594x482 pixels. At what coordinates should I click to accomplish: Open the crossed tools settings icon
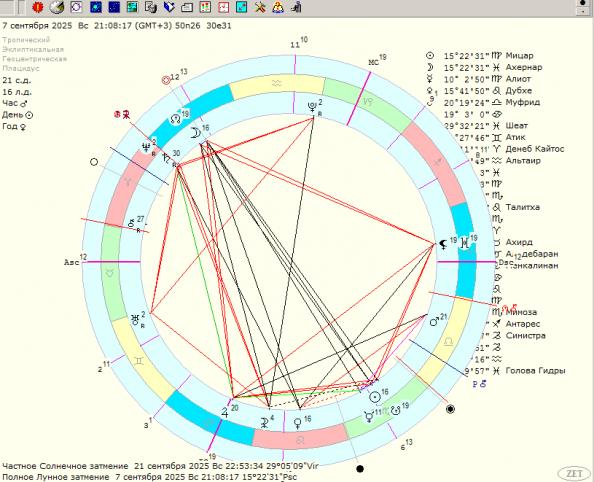click(260, 7)
